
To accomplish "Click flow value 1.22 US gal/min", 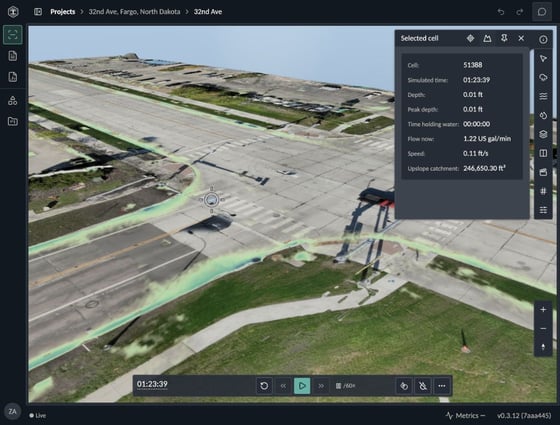I will tap(487, 139).
